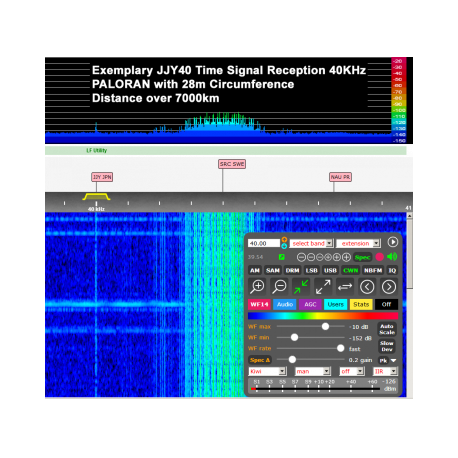Image resolution: width=458 pixels, height=458 pixels.
Task: Open the select band dropdown
Action: [311, 243]
